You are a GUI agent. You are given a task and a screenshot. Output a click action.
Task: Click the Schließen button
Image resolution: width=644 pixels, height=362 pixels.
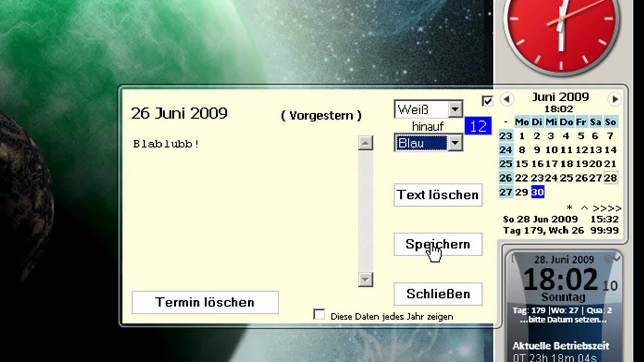pos(438,294)
